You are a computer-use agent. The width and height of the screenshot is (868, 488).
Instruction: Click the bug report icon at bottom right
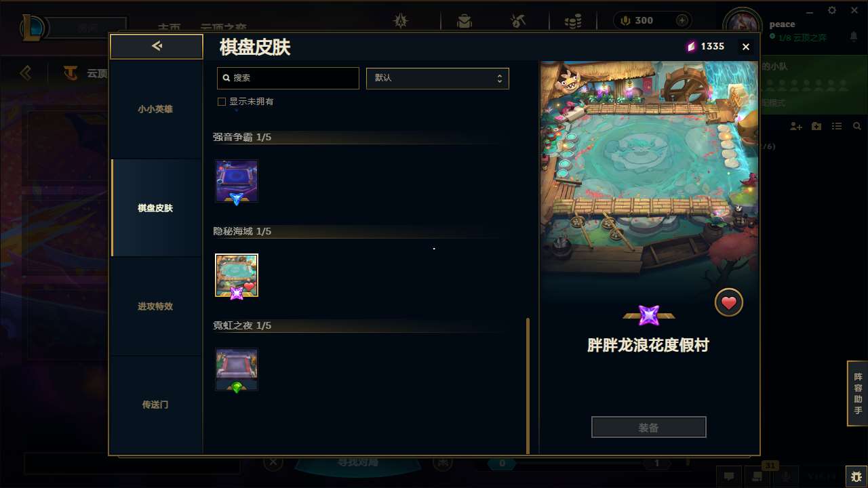coord(856,476)
